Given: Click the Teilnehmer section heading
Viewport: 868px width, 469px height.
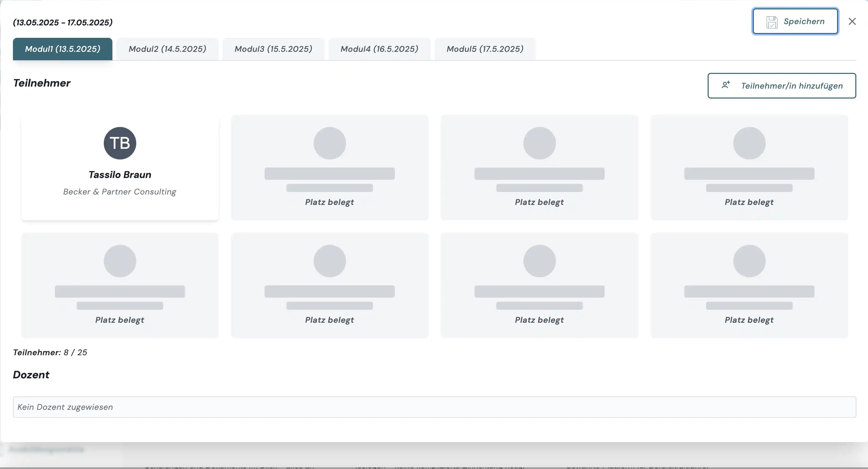Looking at the screenshot, I should coord(42,83).
